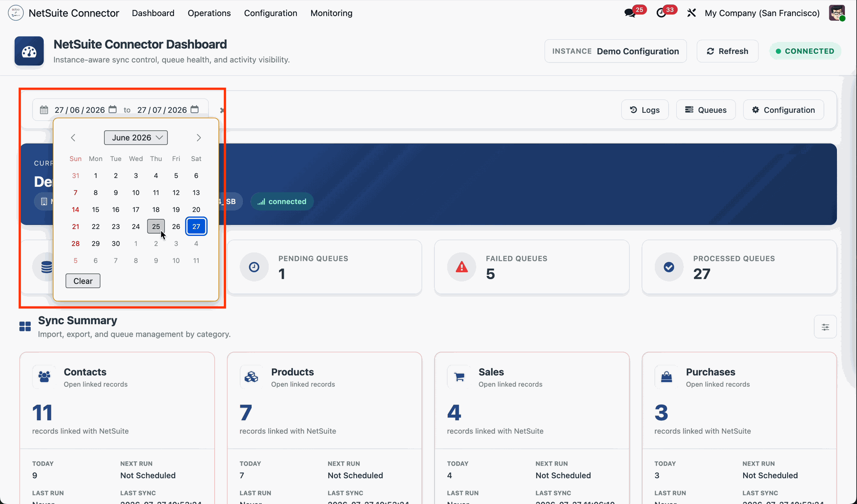Select June 30 in the calendar
This screenshot has height=504, width=857.
[x=116, y=244]
